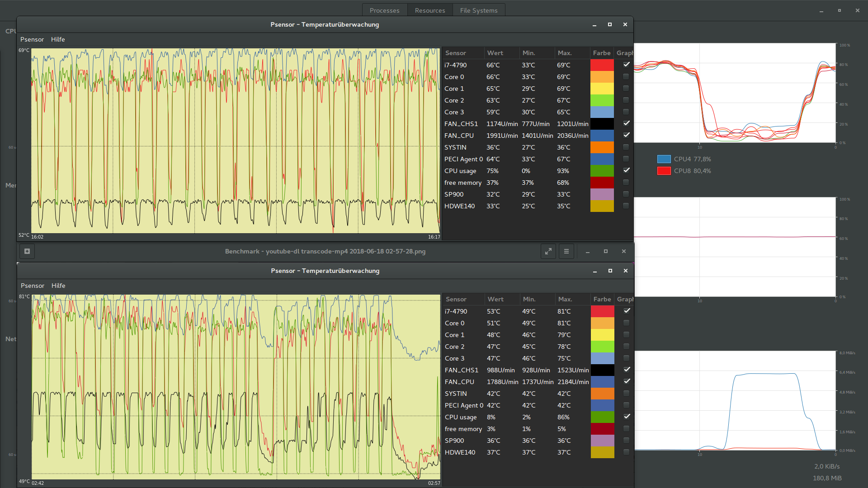Toggle graph checkbox for CPU usage in bottom window
The height and width of the screenshot is (488, 868).
click(627, 417)
